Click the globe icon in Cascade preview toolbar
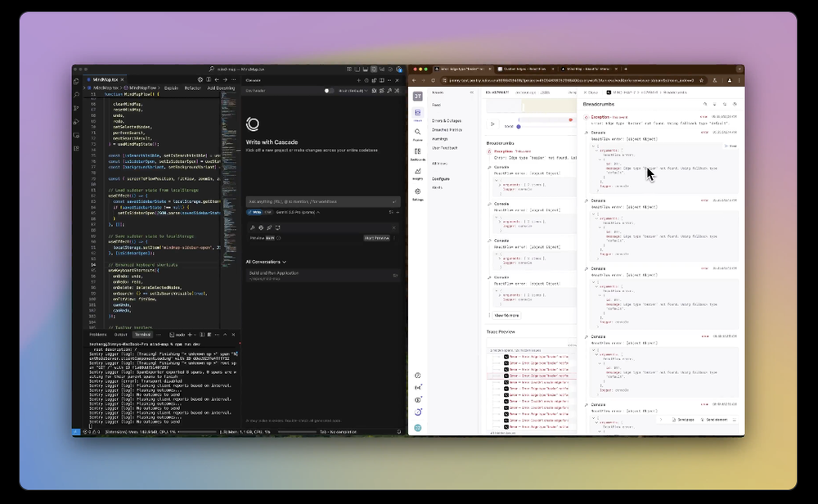The height and width of the screenshot is (504, 818). pyautogui.click(x=261, y=227)
